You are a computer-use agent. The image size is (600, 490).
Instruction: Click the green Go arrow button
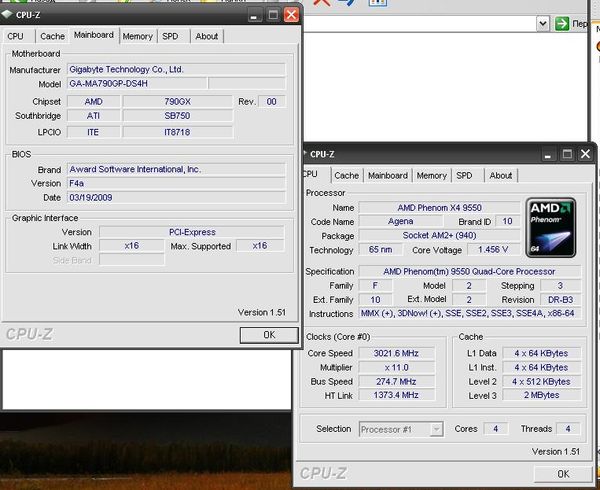pyautogui.click(x=562, y=24)
